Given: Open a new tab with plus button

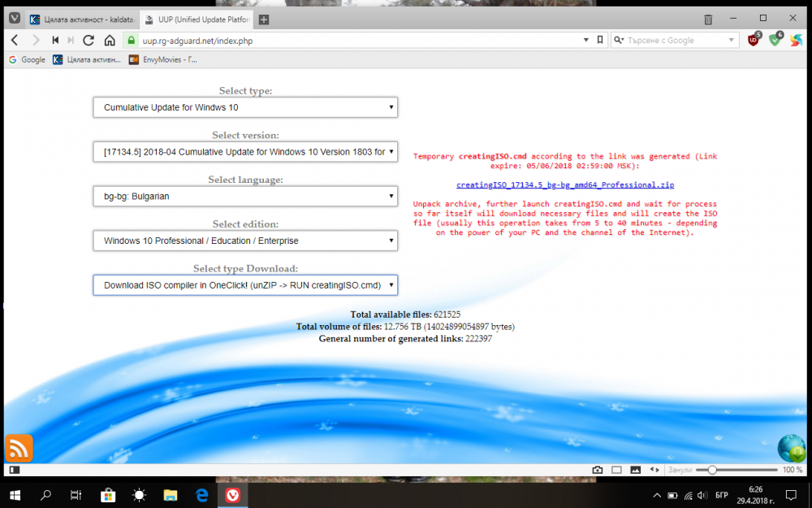Looking at the screenshot, I should pyautogui.click(x=264, y=20).
